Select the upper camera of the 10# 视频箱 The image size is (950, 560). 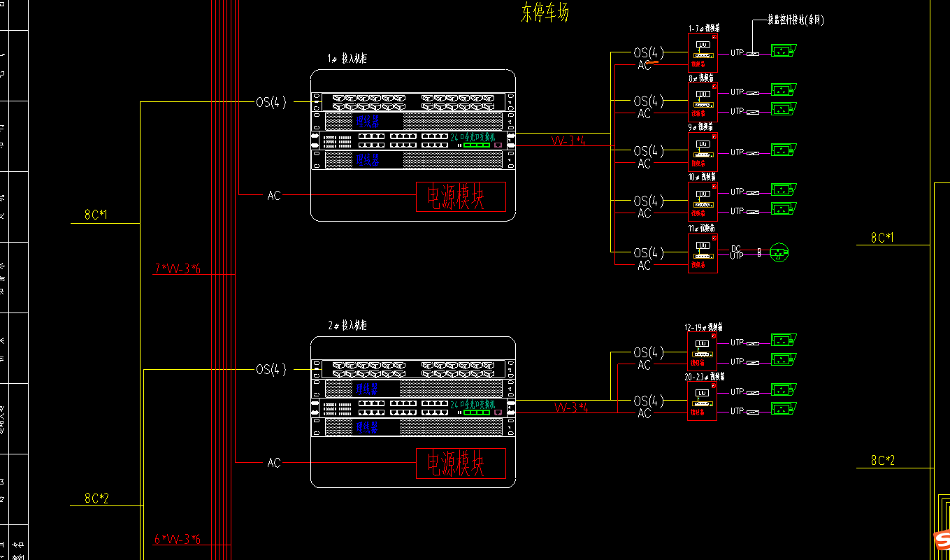pyautogui.click(x=784, y=189)
